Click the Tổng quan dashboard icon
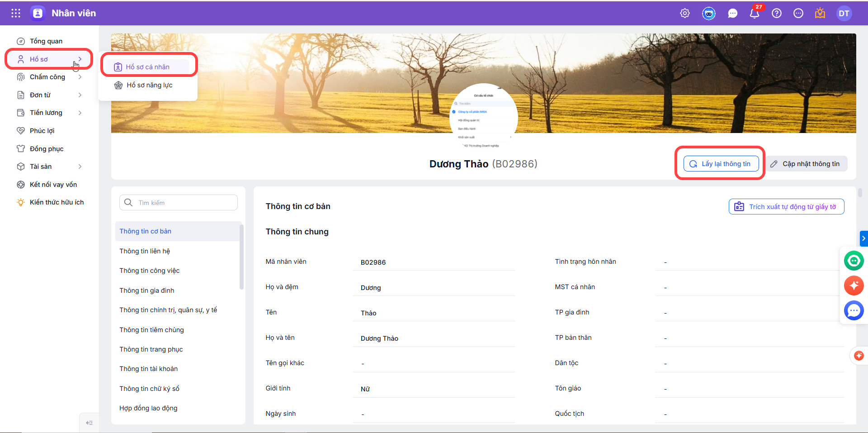 pyautogui.click(x=21, y=41)
